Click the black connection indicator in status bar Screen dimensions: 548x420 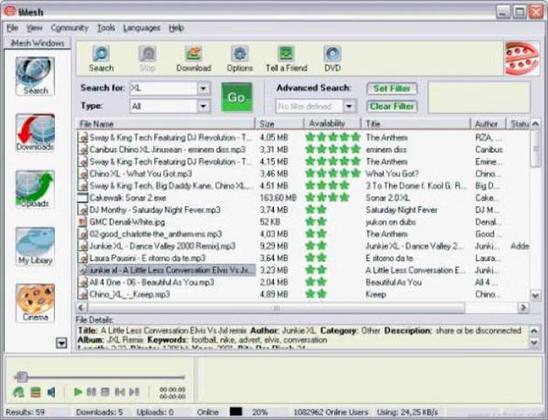[236, 412]
